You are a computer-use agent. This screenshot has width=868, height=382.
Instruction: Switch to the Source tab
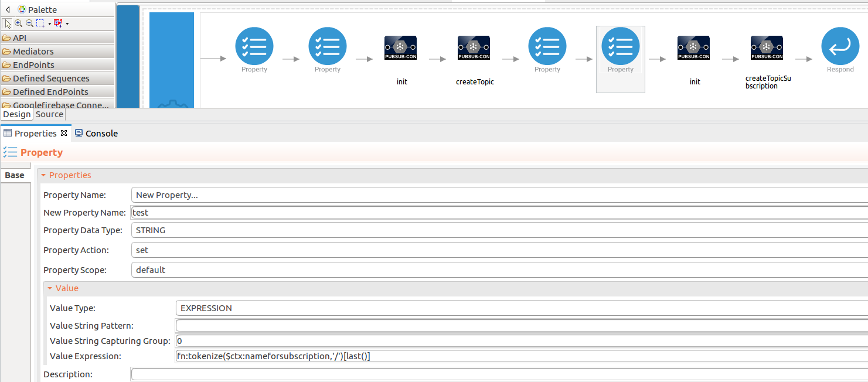tap(49, 114)
